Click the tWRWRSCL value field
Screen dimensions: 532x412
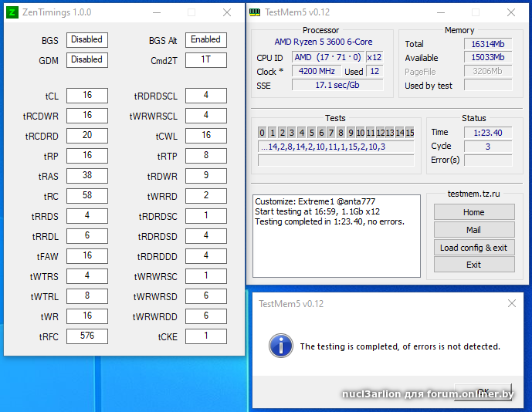click(x=206, y=116)
